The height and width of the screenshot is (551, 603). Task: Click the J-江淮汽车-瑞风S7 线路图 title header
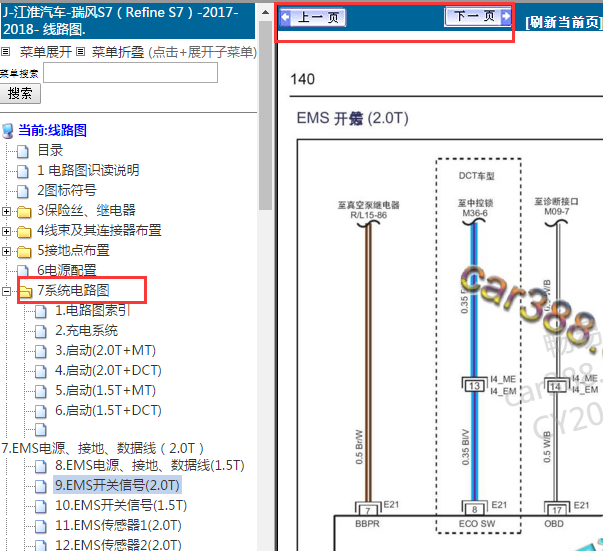coord(128,21)
